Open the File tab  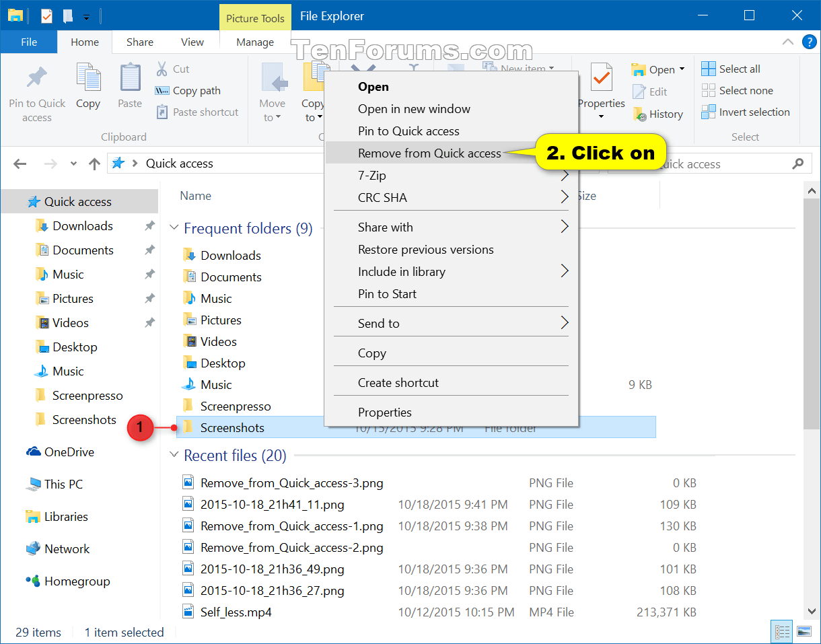point(29,42)
